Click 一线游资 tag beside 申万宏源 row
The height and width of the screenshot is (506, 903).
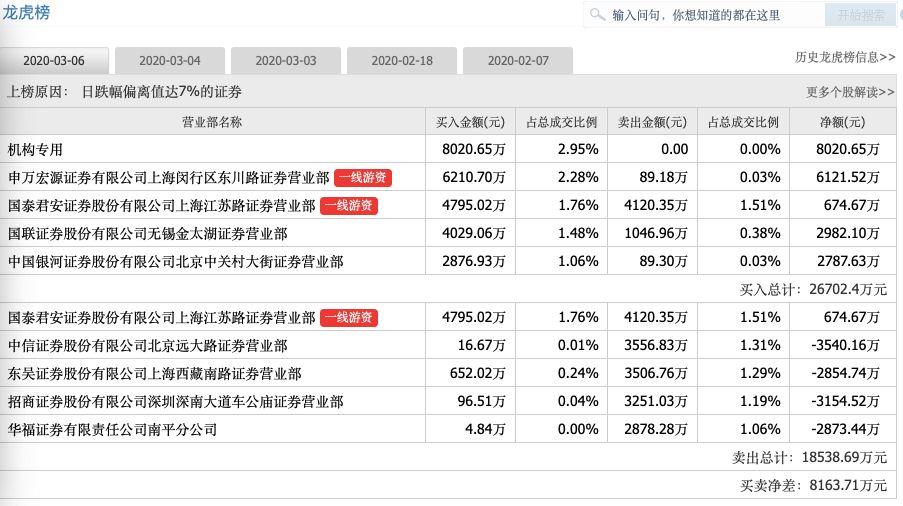click(x=362, y=177)
